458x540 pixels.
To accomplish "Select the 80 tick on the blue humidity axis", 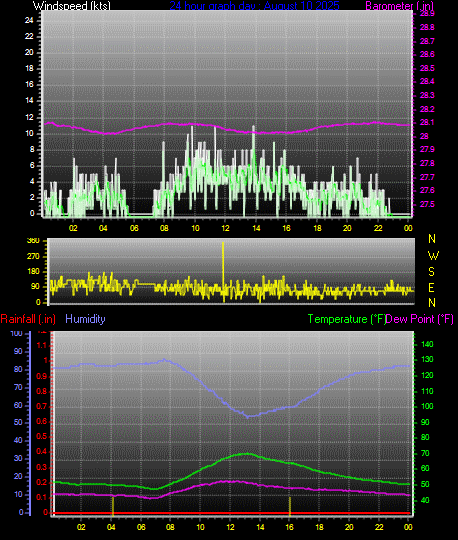I will [18, 370].
